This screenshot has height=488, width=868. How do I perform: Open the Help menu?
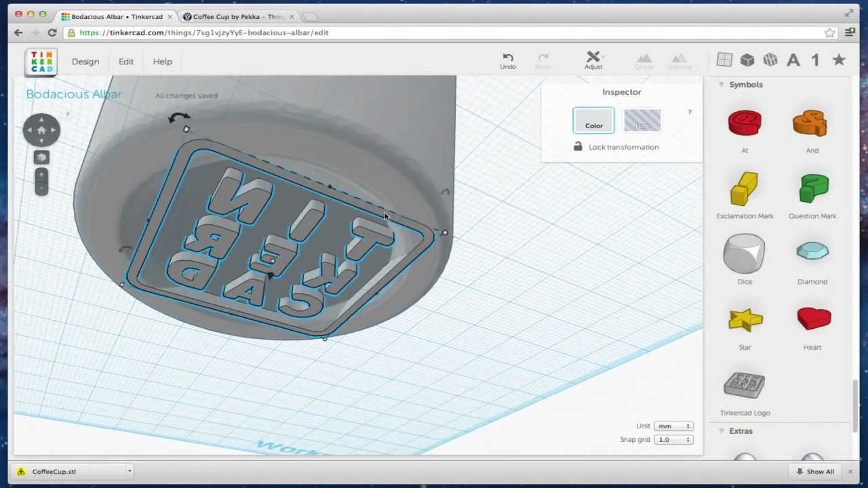[162, 62]
